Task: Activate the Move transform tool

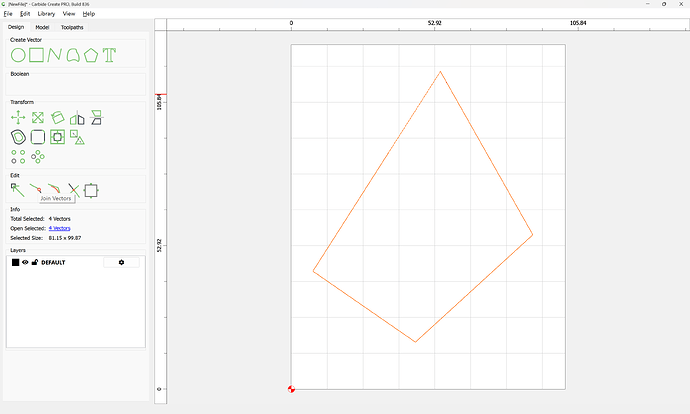Action: click(18, 118)
